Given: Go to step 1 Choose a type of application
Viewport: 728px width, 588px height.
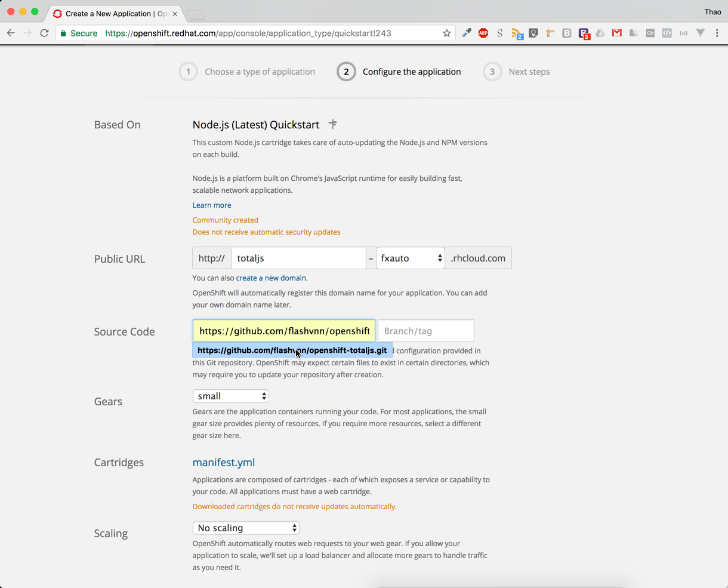Looking at the screenshot, I should click(x=247, y=72).
